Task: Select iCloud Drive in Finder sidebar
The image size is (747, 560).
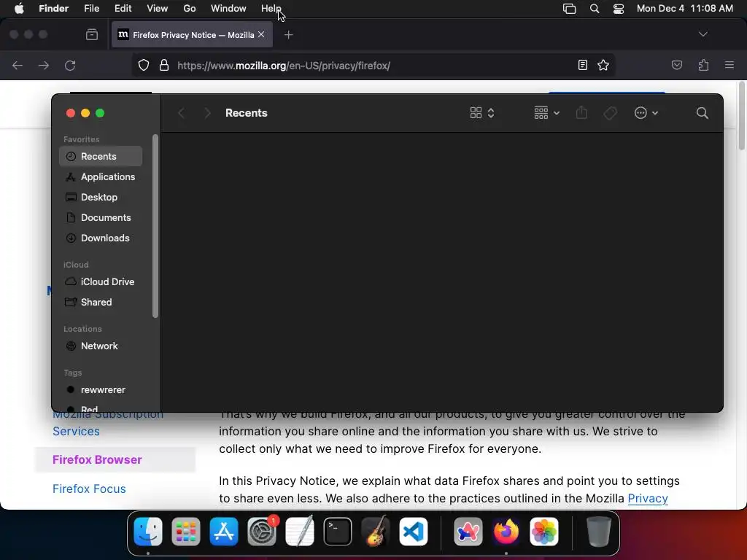Action: point(101,282)
